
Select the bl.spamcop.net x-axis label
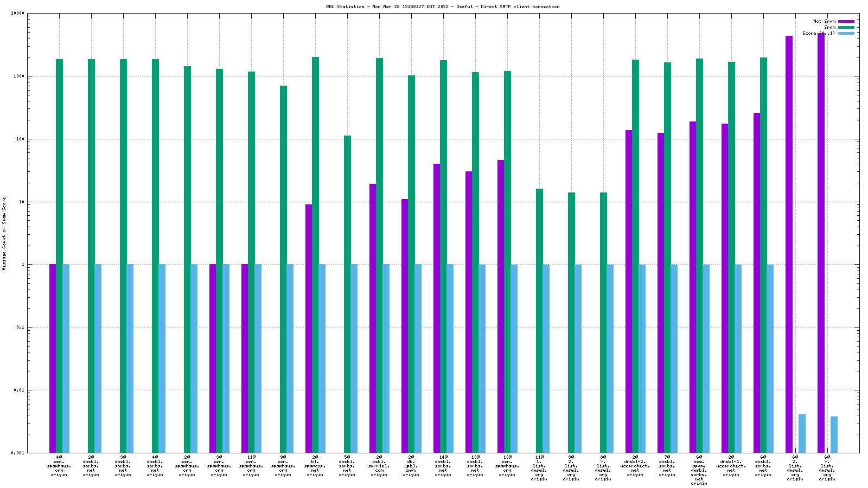[315, 466]
